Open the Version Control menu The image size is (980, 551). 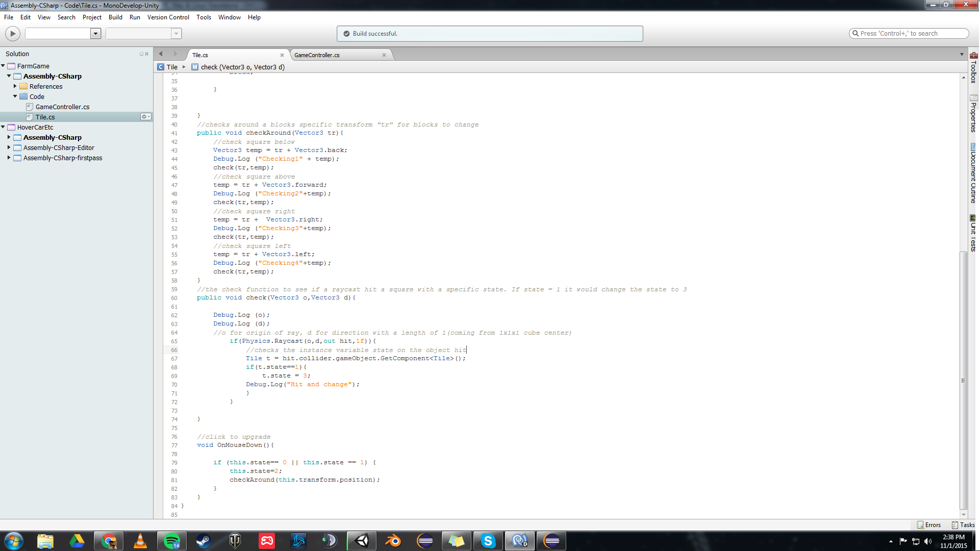[x=168, y=17]
